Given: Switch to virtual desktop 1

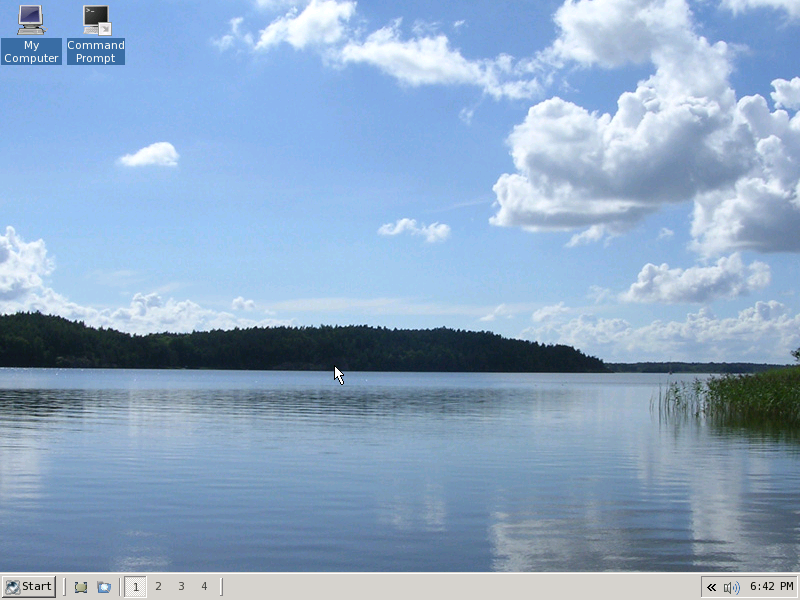Looking at the screenshot, I should click(x=135, y=587).
